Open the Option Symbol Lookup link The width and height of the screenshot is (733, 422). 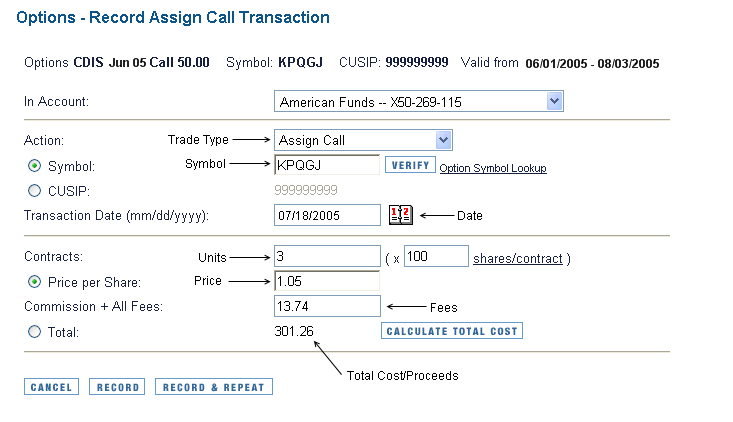tap(493, 168)
